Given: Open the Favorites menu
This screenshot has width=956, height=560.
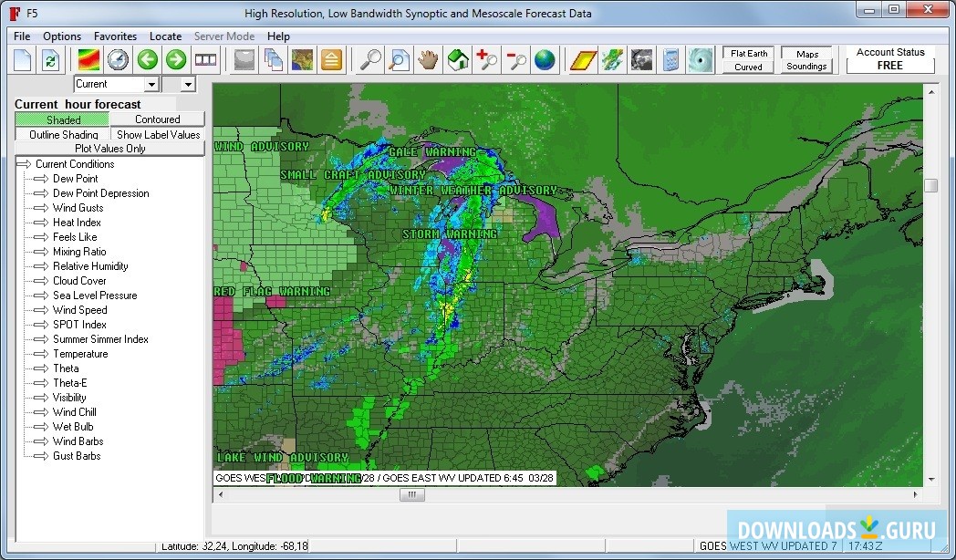Looking at the screenshot, I should click(115, 36).
